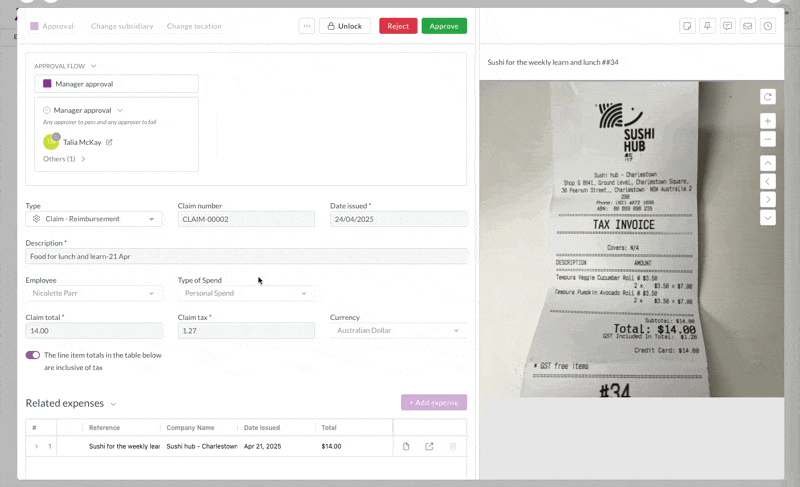Click the Add expense button
800x487 pixels.
434,402
